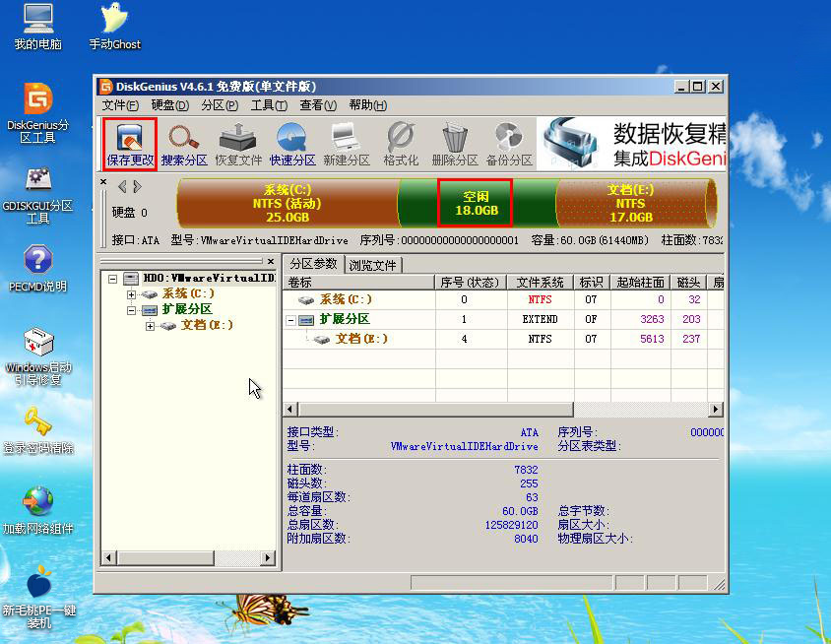Select 系统(C:) in the left tree
The image size is (831, 644).
tap(188, 293)
